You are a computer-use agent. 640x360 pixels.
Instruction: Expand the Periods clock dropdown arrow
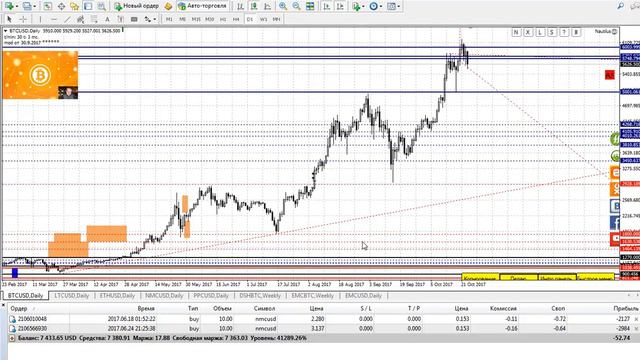click(380, 6)
